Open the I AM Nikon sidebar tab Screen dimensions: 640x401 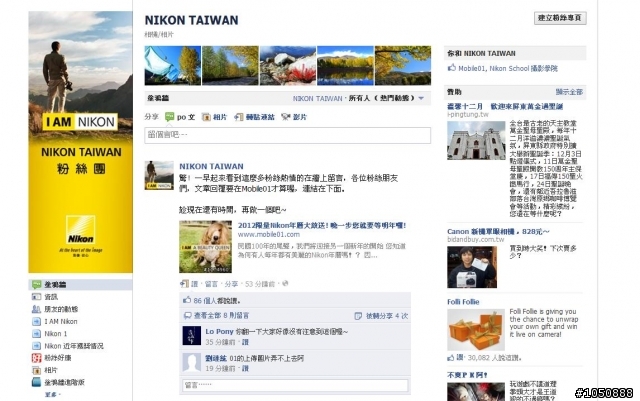(x=60, y=321)
